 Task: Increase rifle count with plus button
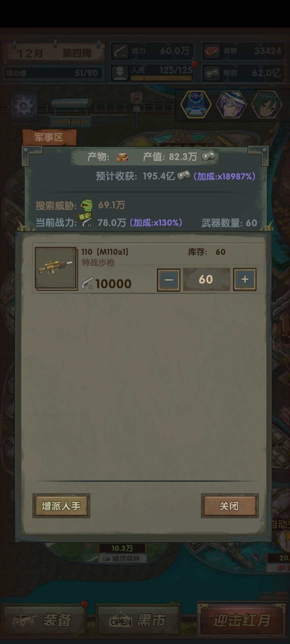click(x=244, y=280)
